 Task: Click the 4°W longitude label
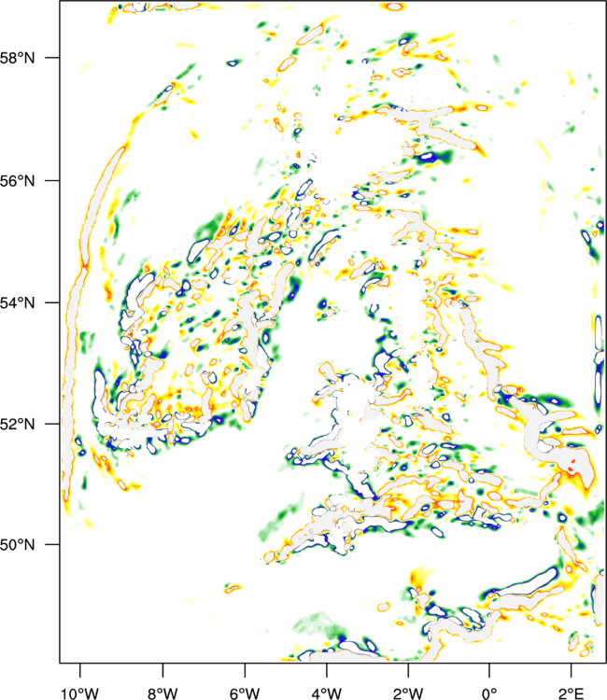[327, 693]
